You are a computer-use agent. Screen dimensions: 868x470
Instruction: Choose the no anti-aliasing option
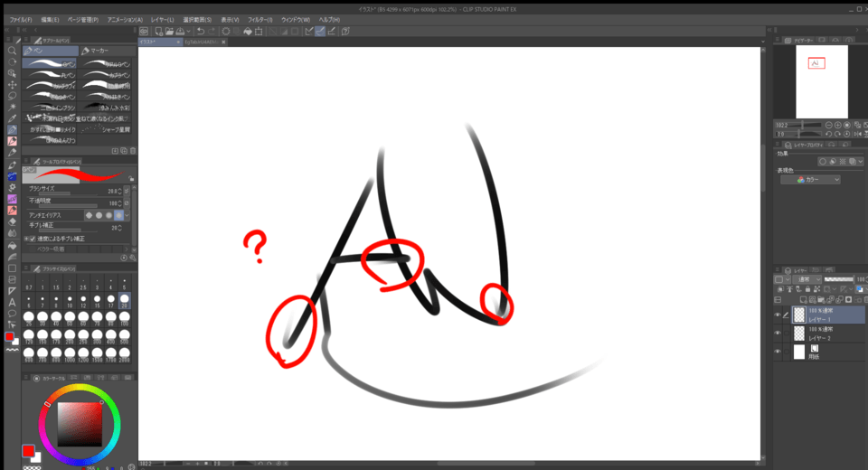click(89, 215)
